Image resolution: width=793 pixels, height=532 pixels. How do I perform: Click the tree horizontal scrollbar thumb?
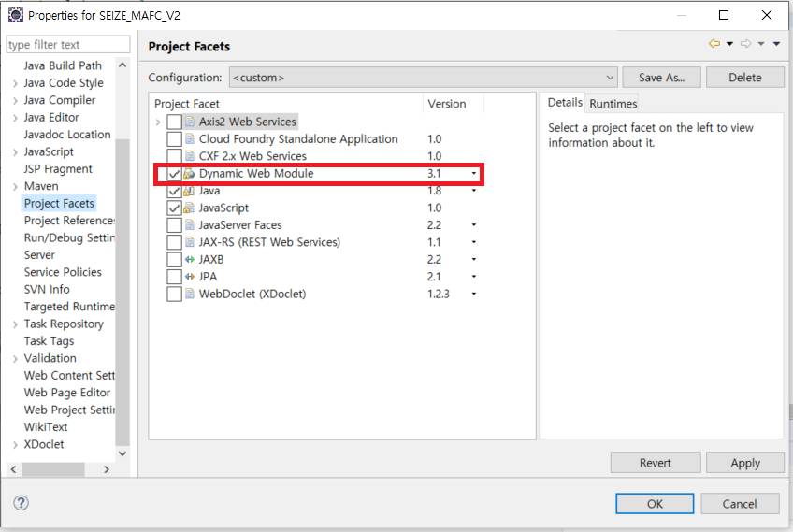pos(53,469)
